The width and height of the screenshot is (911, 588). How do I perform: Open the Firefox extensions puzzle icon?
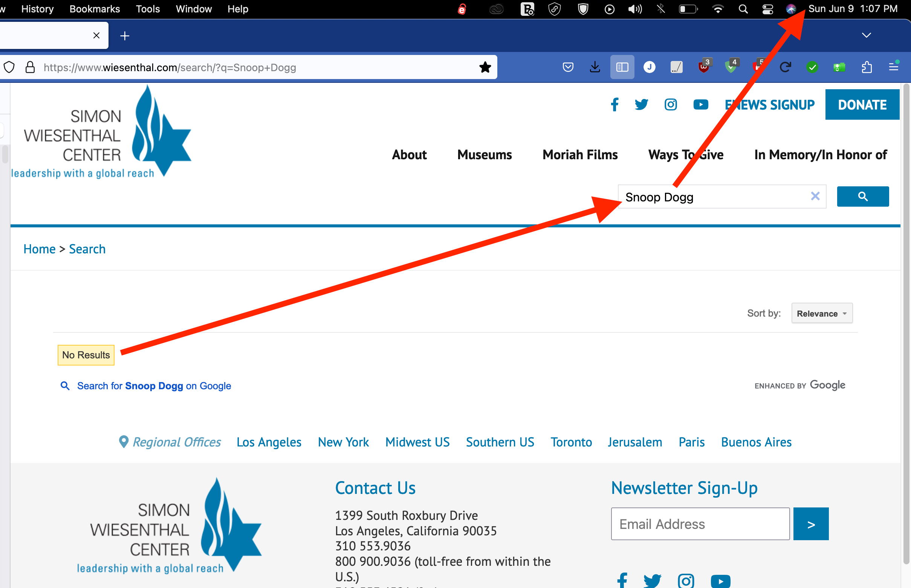click(867, 67)
